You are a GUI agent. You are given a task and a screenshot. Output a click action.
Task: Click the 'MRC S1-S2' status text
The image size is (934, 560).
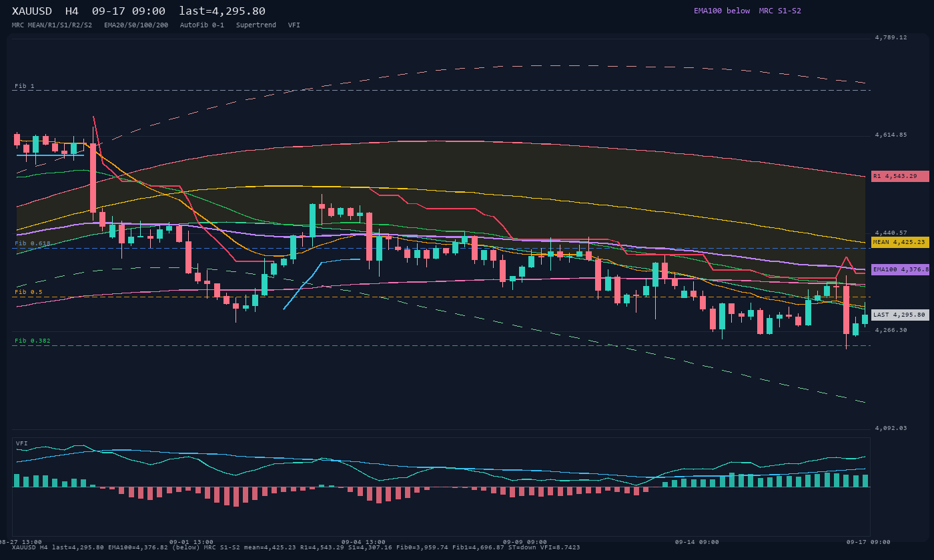(x=780, y=11)
